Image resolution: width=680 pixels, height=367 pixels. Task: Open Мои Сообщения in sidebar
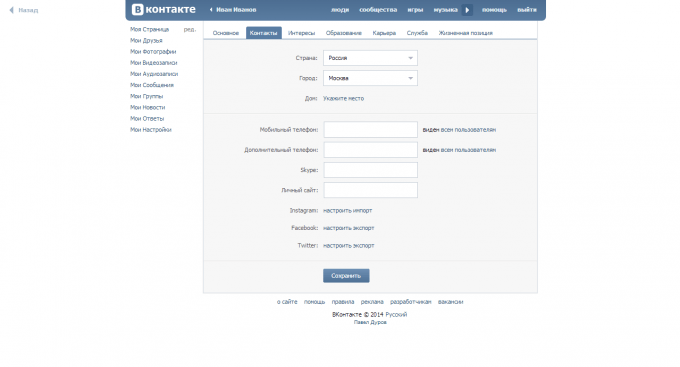pos(152,85)
